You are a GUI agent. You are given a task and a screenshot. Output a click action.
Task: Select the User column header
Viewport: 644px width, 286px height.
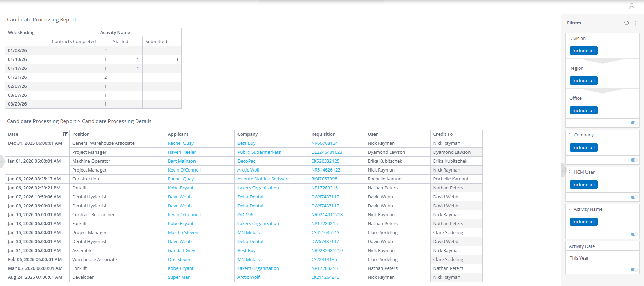(x=397, y=134)
